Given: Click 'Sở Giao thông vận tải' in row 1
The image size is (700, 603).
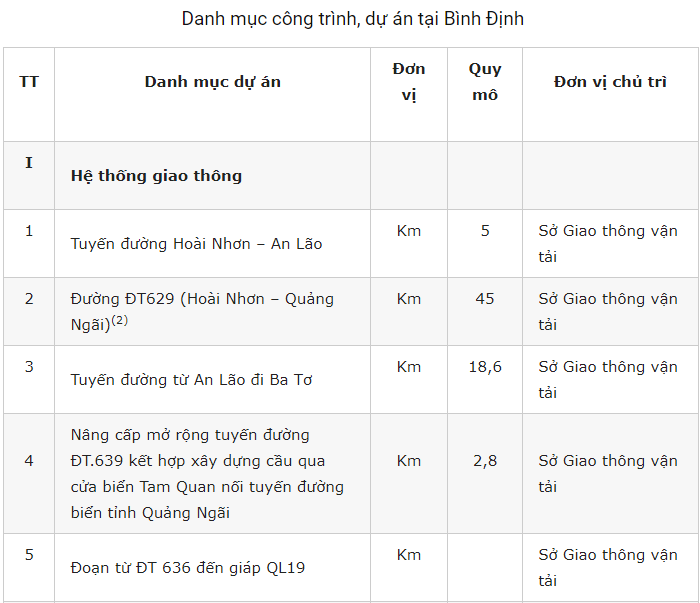Looking at the screenshot, I should [x=608, y=244].
